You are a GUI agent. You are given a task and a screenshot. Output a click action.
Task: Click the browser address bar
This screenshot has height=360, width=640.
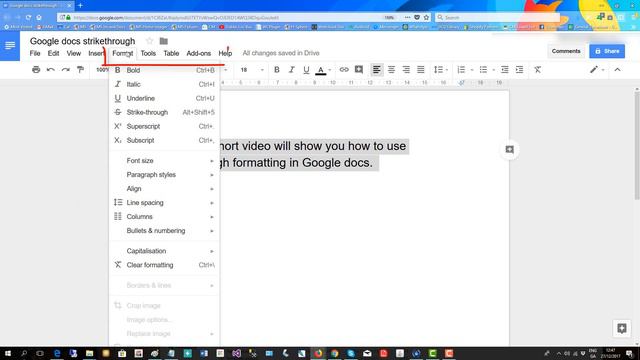coord(224,18)
